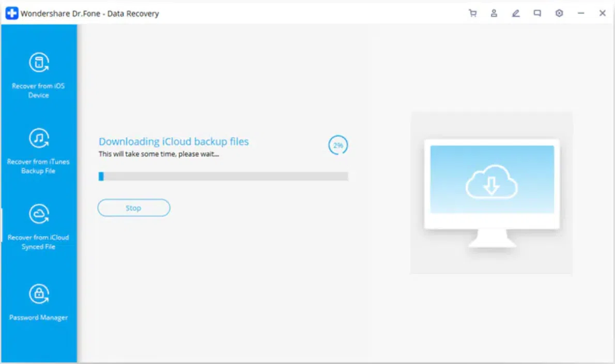
Task: Close the Dr.Fone Data Recovery window
Action: tap(603, 13)
